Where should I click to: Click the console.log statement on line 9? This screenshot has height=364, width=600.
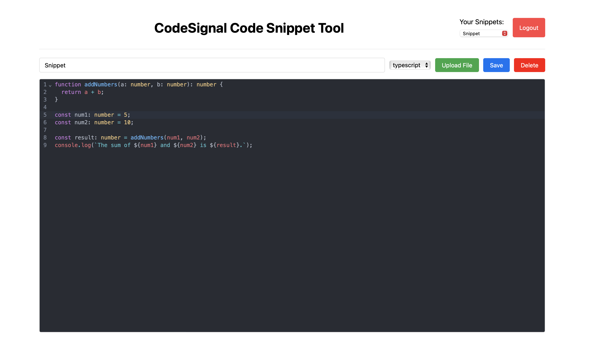click(153, 145)
